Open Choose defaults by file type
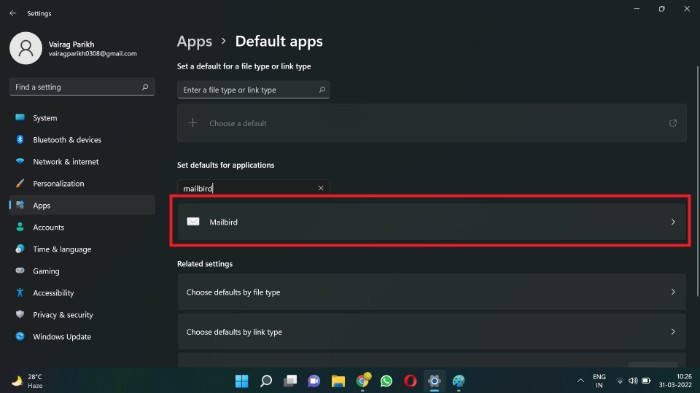The image size is (700, 393). tap(431, 292)
